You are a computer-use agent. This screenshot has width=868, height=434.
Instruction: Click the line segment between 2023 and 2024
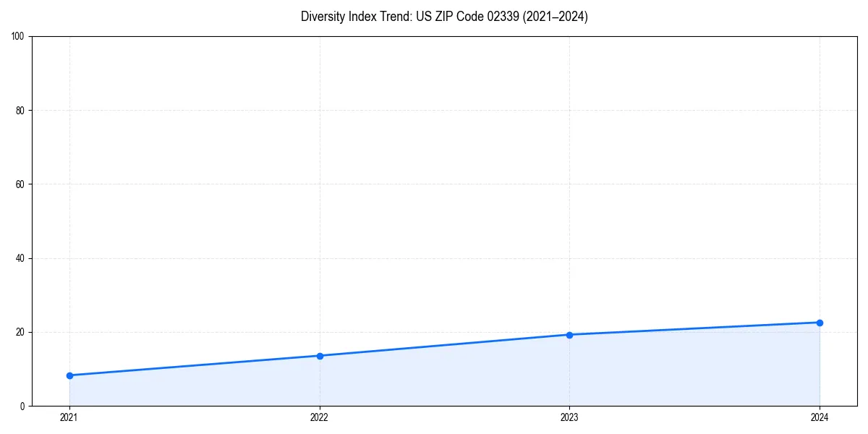[694, 328]
